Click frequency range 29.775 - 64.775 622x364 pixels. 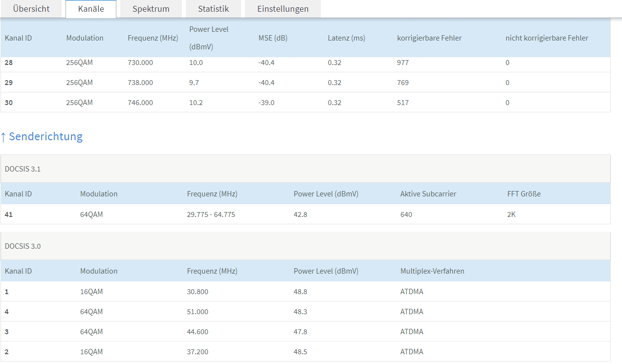[x=211, y=214]
